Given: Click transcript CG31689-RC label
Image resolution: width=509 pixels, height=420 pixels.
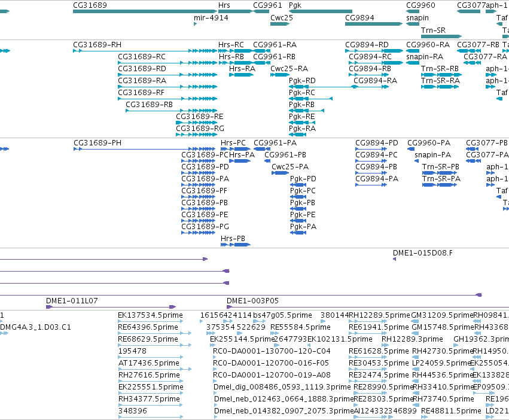Looking at the screenshot, I should pyautogui.click(x=142, y=56).
